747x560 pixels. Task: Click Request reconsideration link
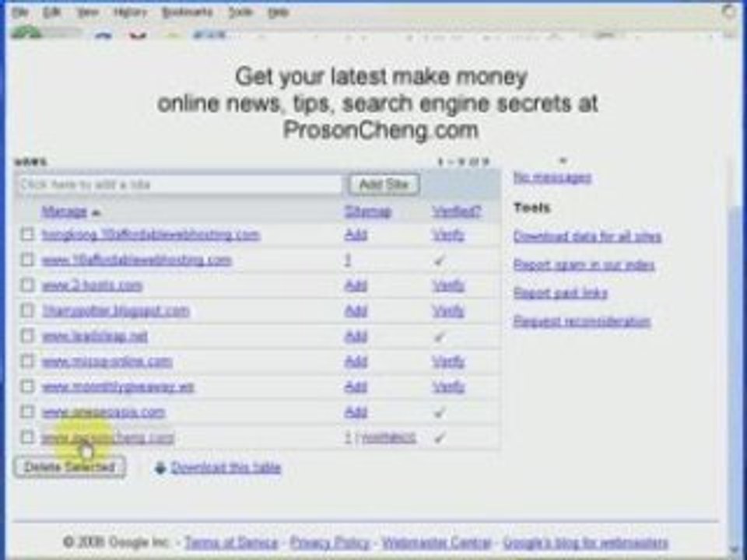coord(582,321)
